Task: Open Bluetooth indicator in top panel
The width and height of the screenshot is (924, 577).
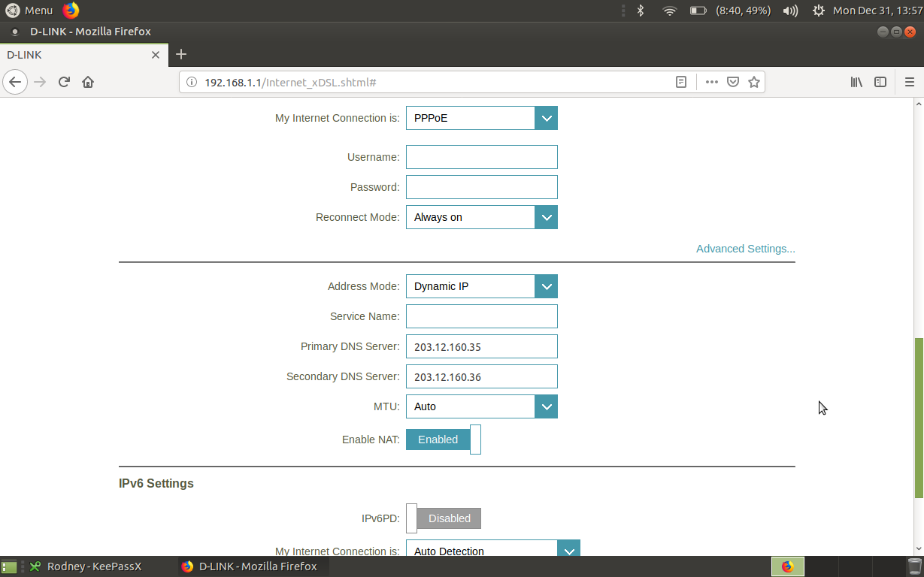Action: click(641, 11)
